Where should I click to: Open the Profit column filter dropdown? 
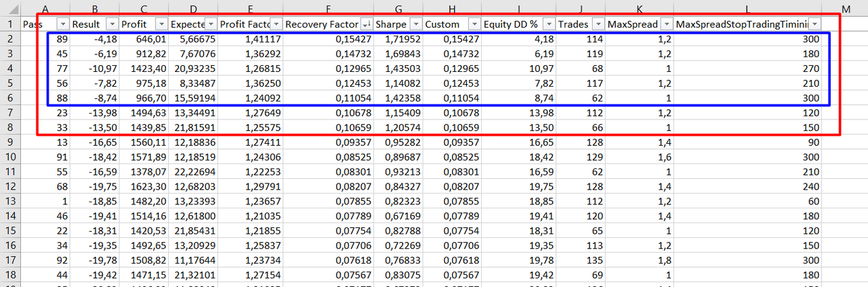(x=161, y=24)
